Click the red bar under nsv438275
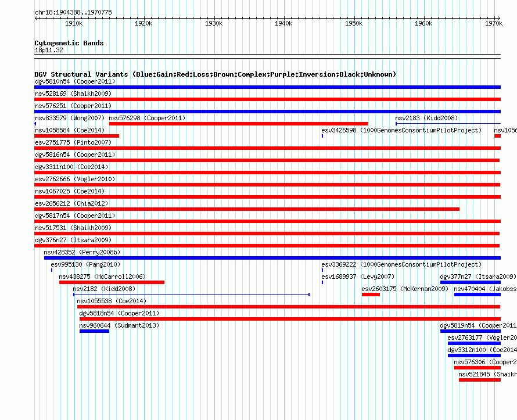This screenshot has width=517, height=420. 112,282
